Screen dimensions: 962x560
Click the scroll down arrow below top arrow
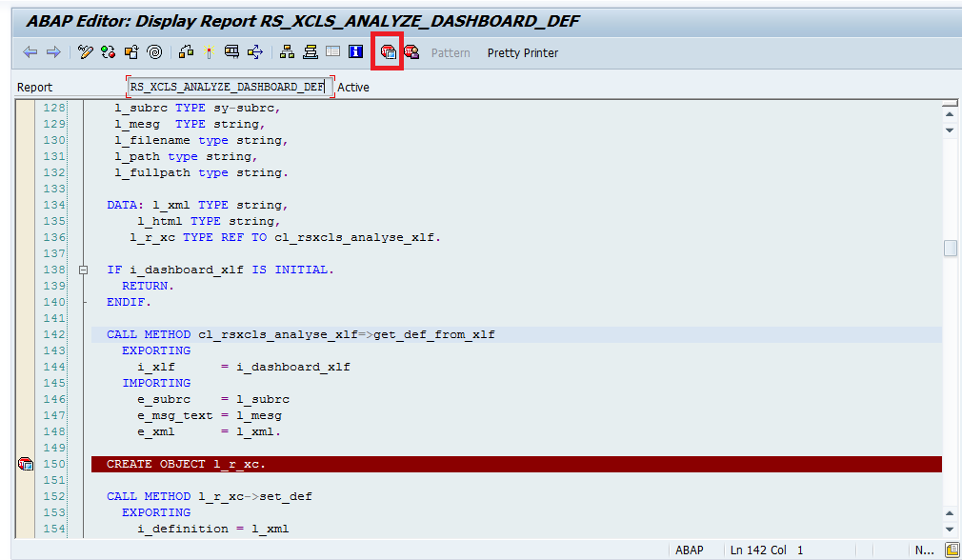[x=950, y=130]
